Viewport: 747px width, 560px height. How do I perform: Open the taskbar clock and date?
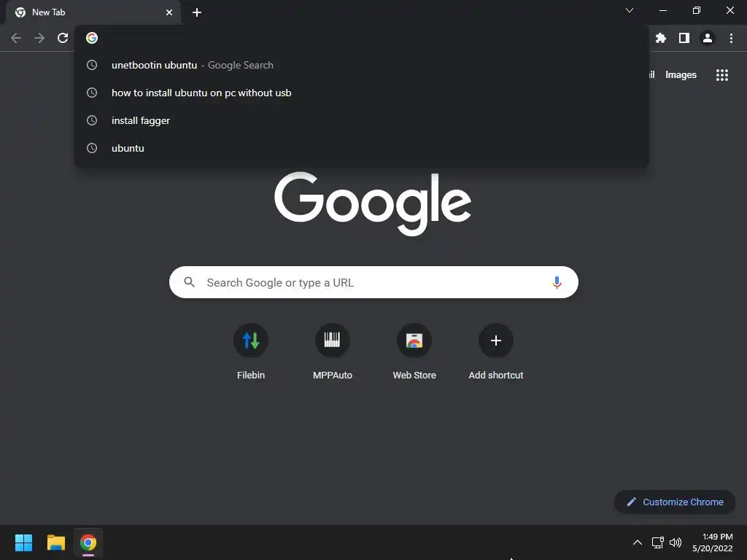(x=713, y=542)
